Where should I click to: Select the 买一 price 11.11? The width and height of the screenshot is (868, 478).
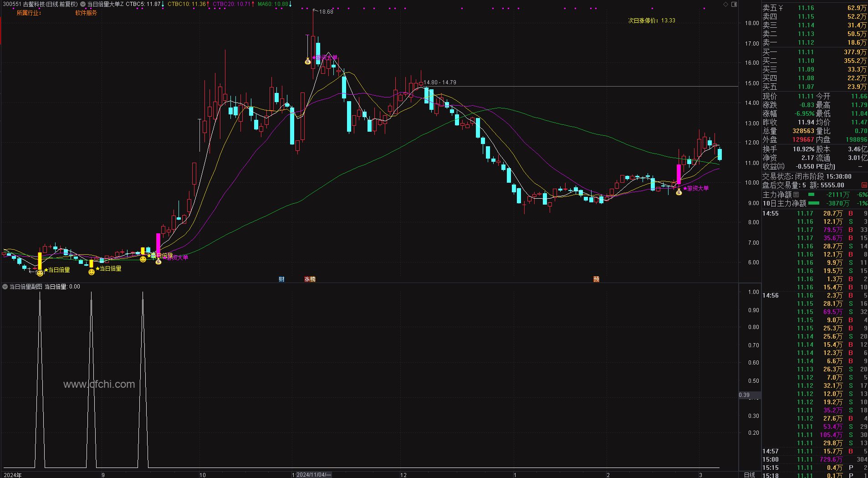point(806,52)
